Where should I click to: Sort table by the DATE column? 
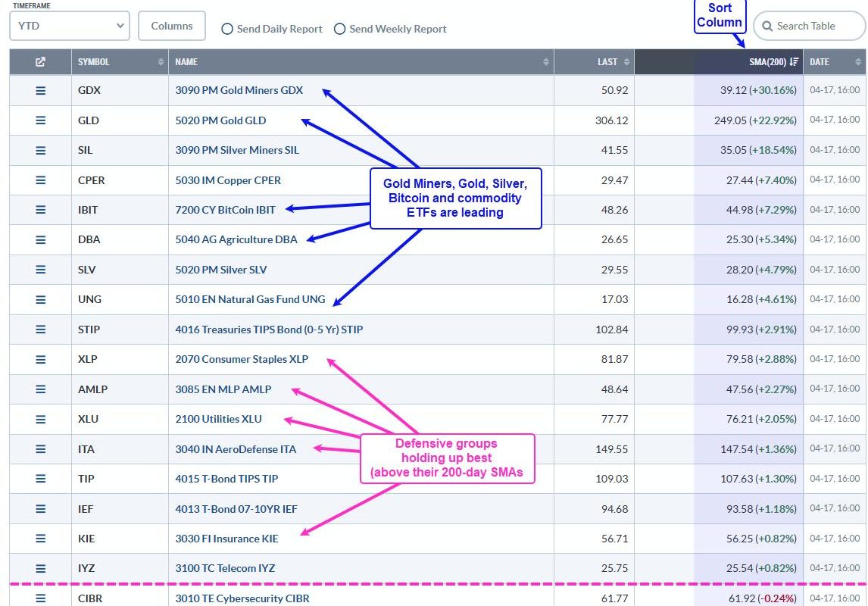pyautogui.click(x=834, y=62)
